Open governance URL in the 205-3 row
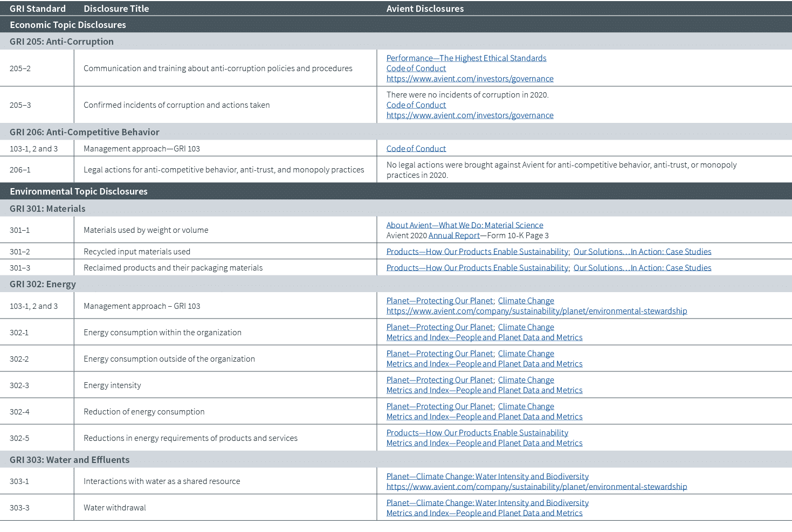The image size is (792, 532). [470, 115]
